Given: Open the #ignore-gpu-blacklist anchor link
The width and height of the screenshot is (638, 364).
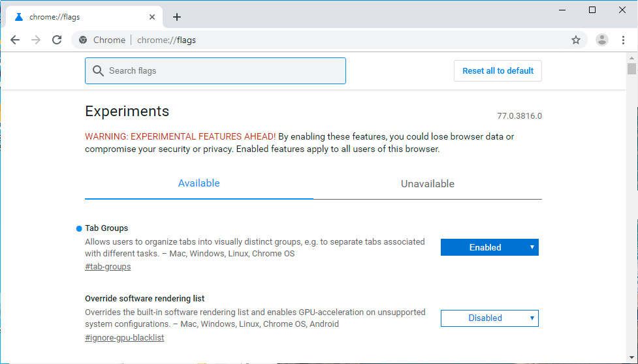Looking at the screenshot, I should tap(124, 337).
